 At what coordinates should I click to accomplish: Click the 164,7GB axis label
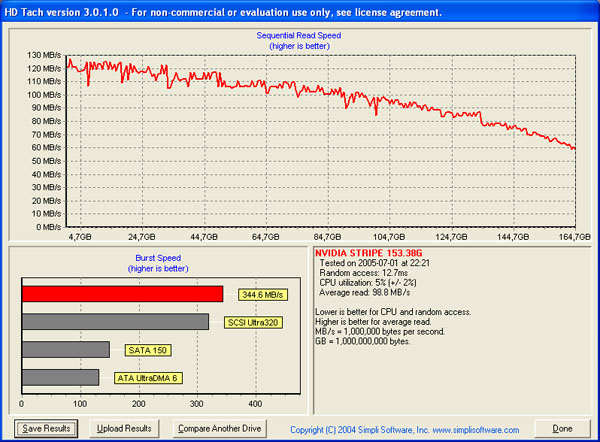[575, 237]
